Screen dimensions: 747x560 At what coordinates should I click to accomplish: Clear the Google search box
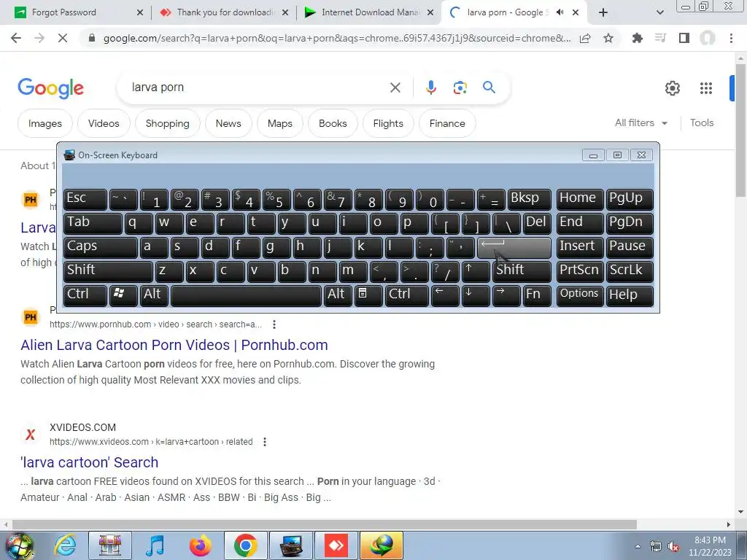point(395,87)
